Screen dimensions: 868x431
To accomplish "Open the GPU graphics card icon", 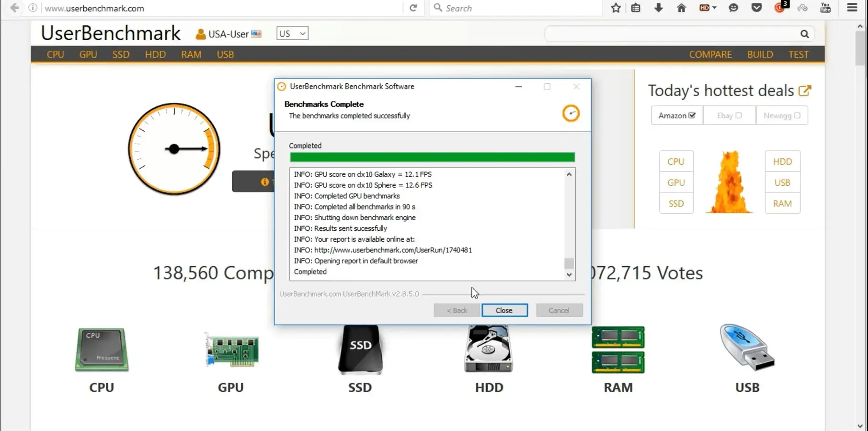I will (x=231, y=350).
